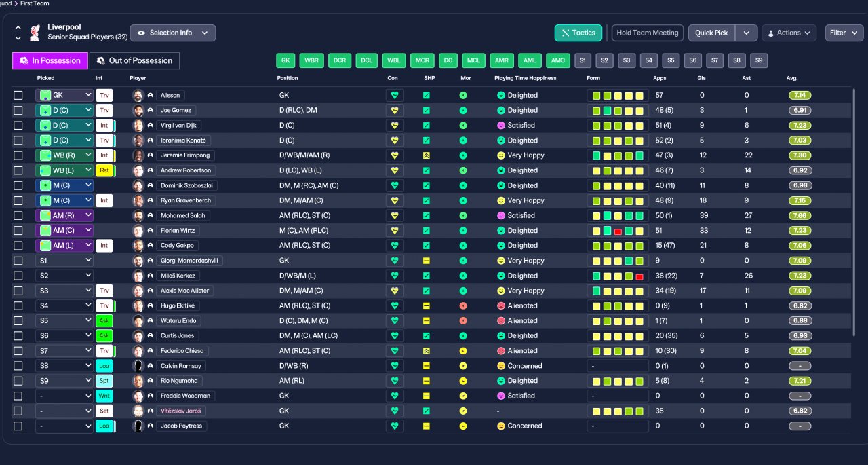Open Giorgi Mamardashvili's S1 slot dropdown
This screenshot has width=868, height=465.
pyautogui.click(x=64, y=261)
